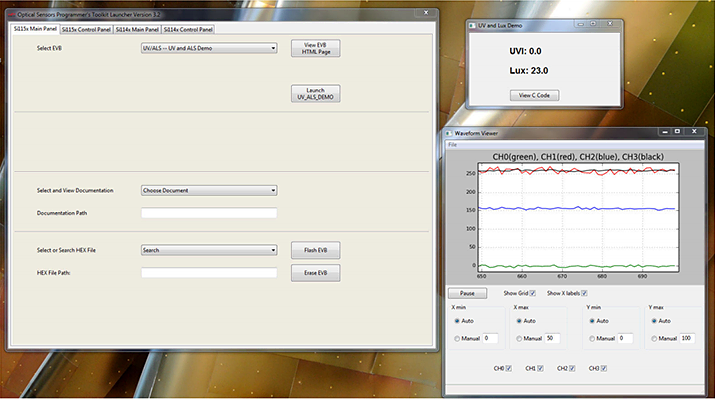Click the Toolkit Launcher title bar icon
Viewport: 715px width, 399px height.
tap(12, 15)
